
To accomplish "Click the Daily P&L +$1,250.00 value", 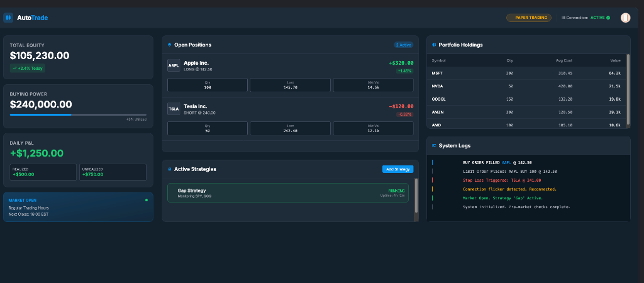I will click(36, 153).
